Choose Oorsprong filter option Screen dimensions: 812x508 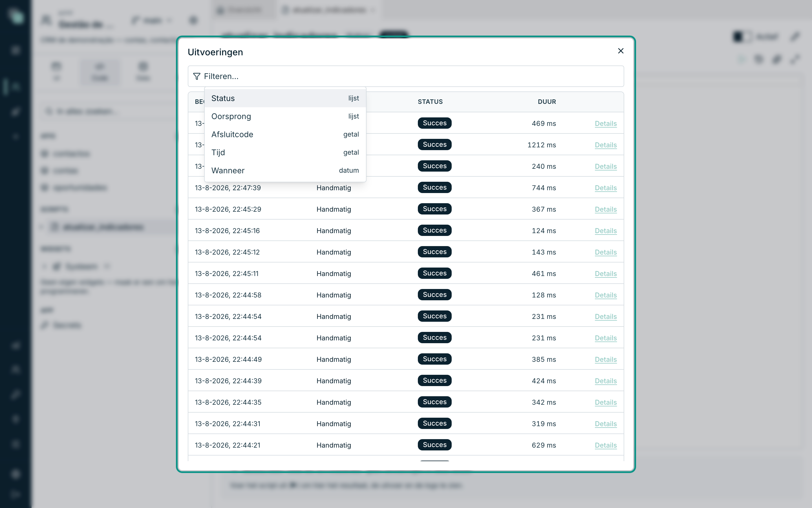pos(285,116)
